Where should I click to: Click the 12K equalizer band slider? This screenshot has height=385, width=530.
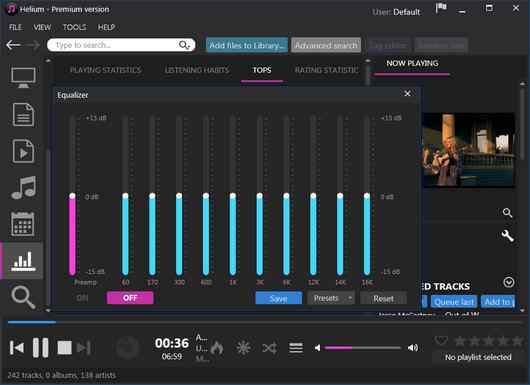click(x=313, y=195)
